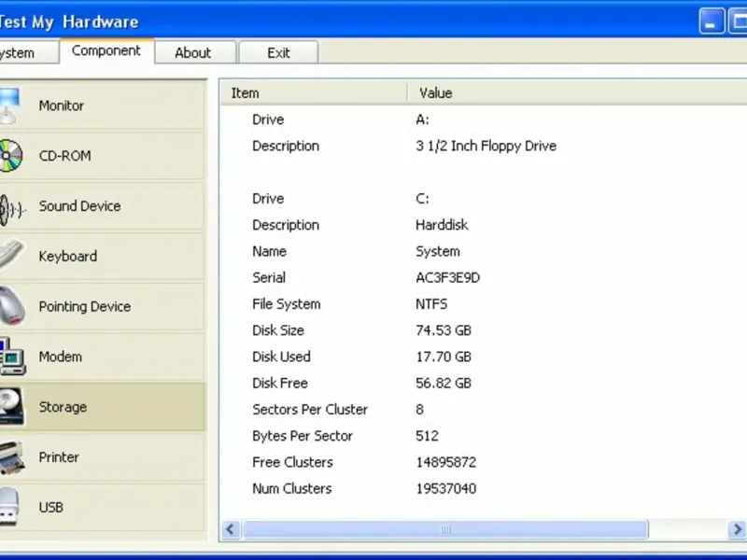Click the '19537040' value
The width and height of the screenshot is (747, 560).
[446, 488]
